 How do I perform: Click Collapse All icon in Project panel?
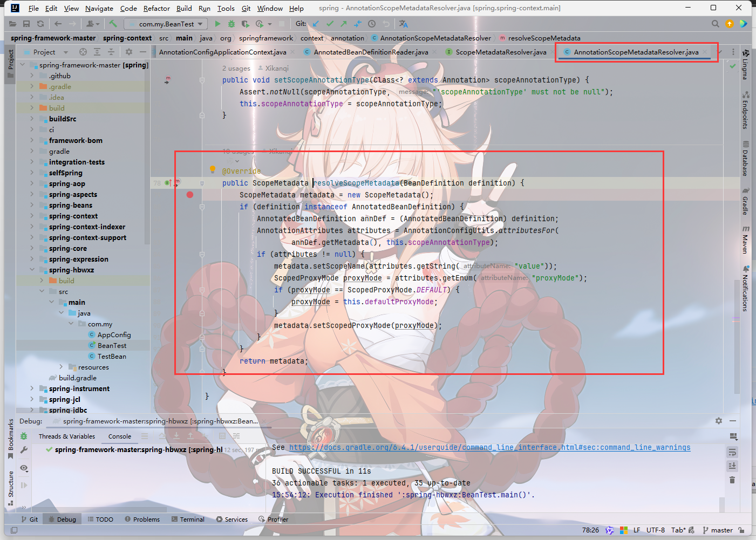(x=111, y=52)
